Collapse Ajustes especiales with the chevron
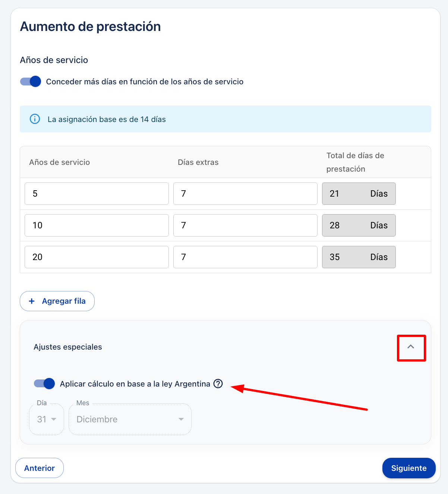Image resolution: width=448 pixels, height=494 pixels. click(x=411, y=347)
